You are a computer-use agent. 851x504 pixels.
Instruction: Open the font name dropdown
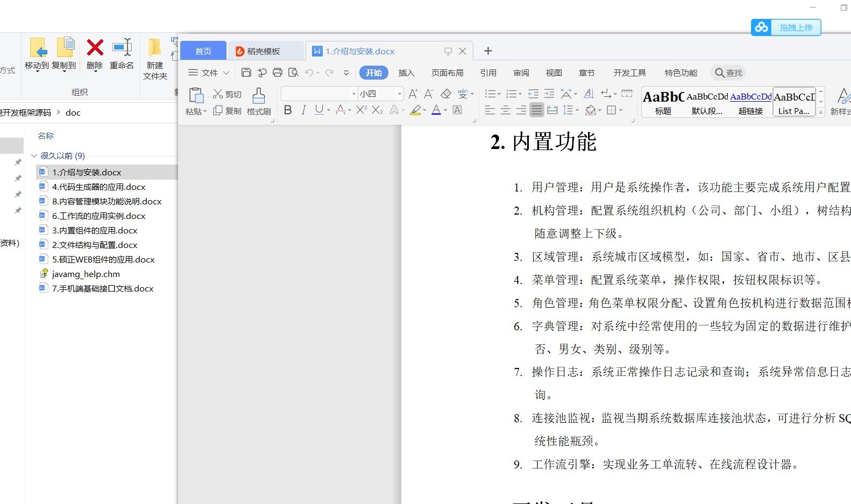[353, 94]
